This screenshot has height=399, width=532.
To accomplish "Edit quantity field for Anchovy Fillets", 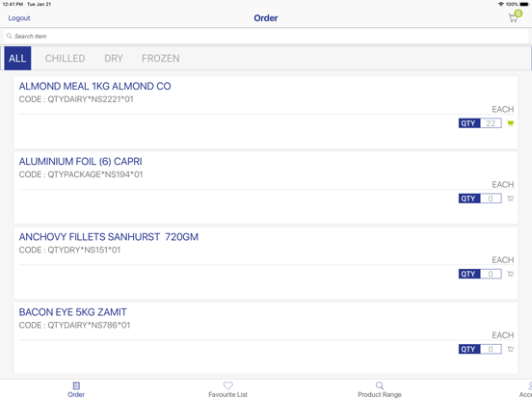I will click(x=491, y=274).
